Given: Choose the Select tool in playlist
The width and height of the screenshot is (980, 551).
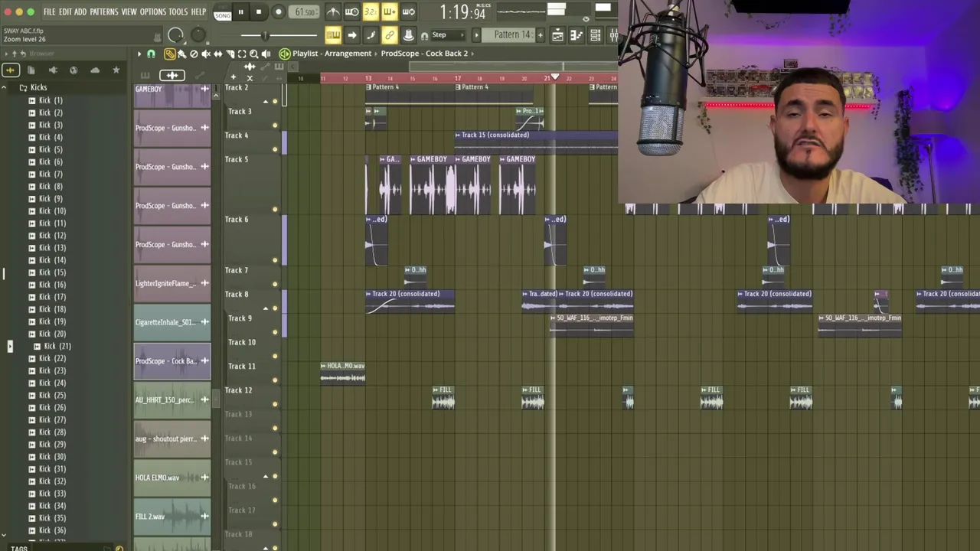Looking at the screenshot, I should (x=242, y=54).
